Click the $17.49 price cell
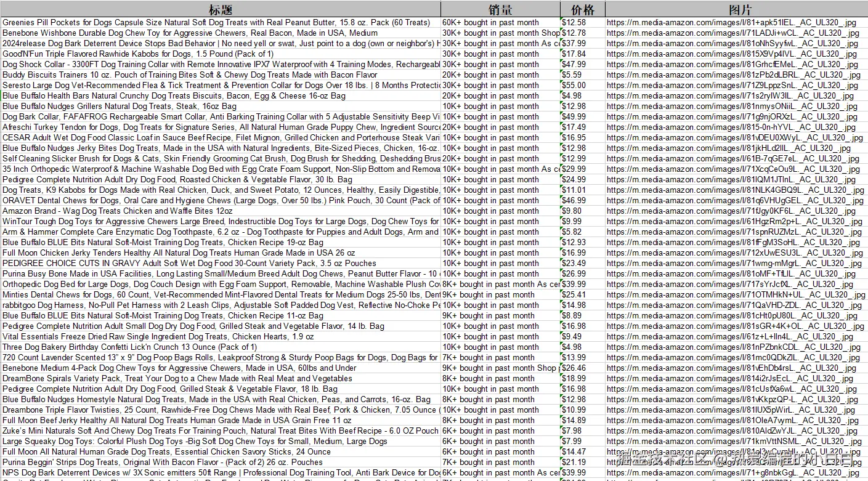 tap(583, 127)
